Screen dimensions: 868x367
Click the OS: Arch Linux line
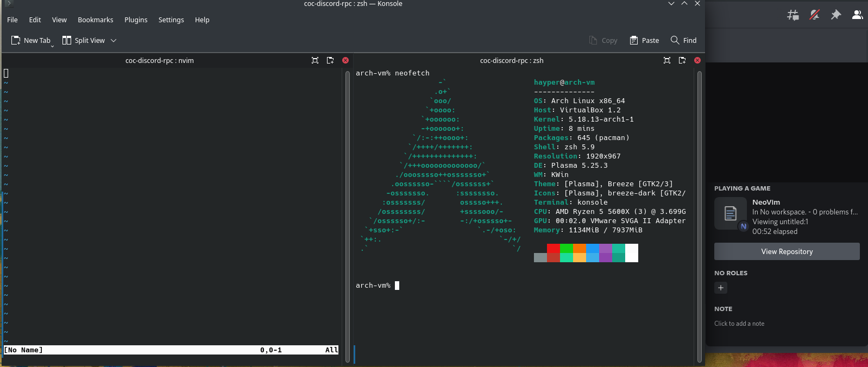pyautogui.click(x=580, y=101)
